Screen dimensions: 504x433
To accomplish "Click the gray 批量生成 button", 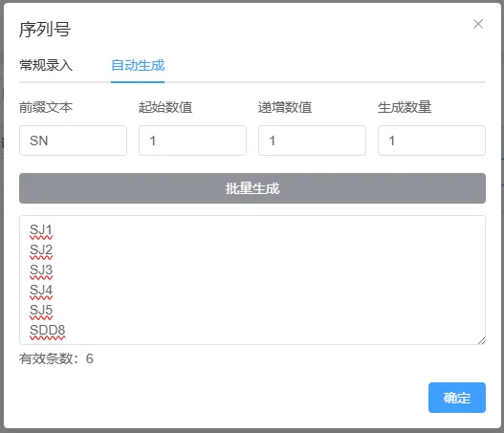I will 252,188.
